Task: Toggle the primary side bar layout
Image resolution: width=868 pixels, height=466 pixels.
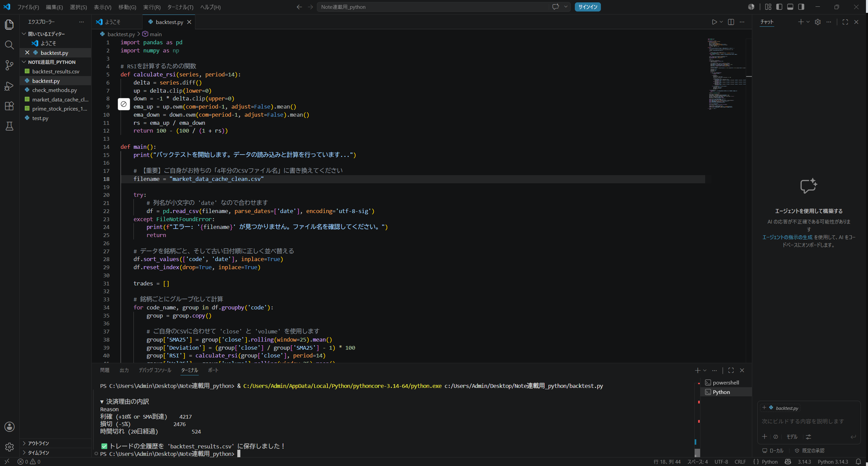Action: (779, 7)
